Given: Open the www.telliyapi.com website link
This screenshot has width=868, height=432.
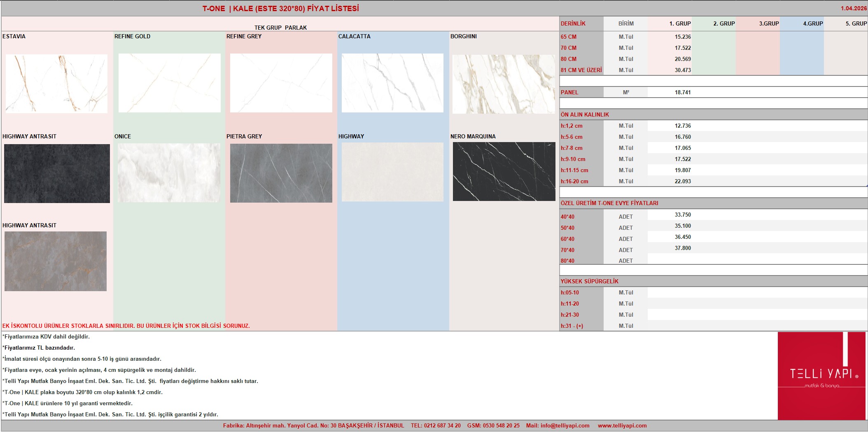Looking at the screenshot, I should [622, 426].
